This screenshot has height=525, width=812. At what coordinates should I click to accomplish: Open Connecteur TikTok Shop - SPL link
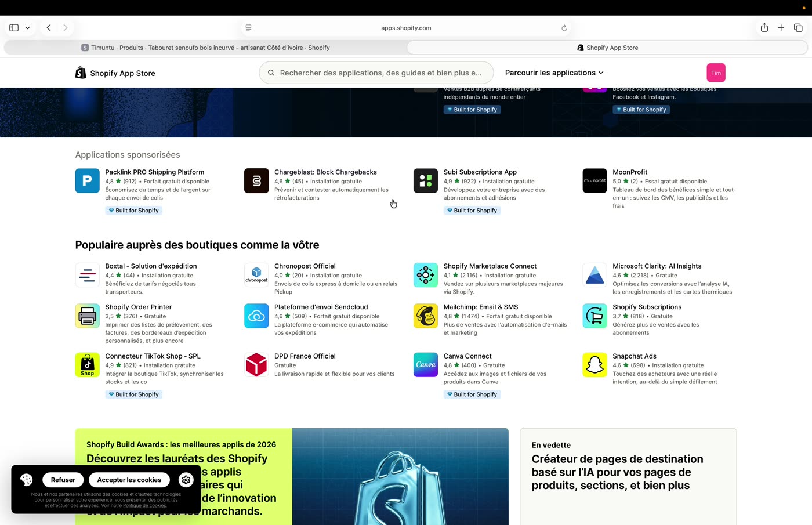click(153, 356)
